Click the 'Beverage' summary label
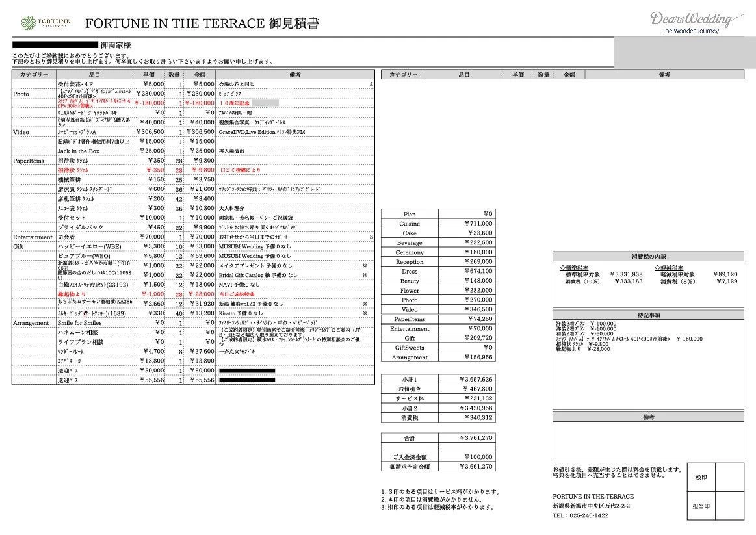This screenshot has height=535, width=756. coord(410,243)
